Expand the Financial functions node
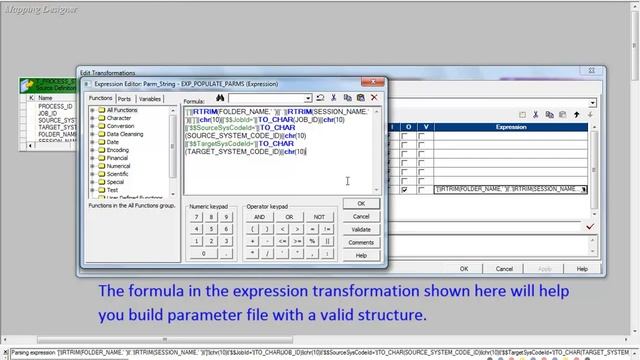Viewport: 640px width, 360px height. pyautogui.click(x=92, y=158)
